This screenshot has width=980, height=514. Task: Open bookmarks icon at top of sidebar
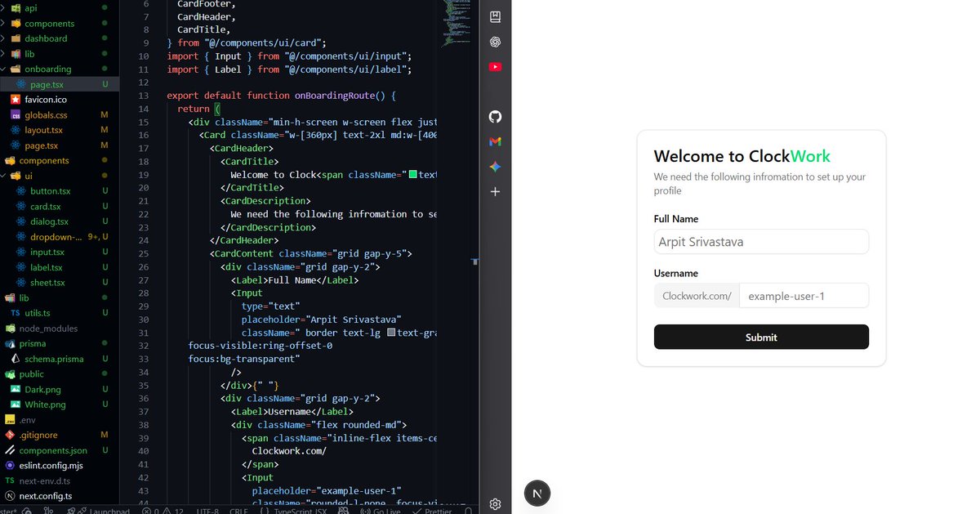(495, 15)
